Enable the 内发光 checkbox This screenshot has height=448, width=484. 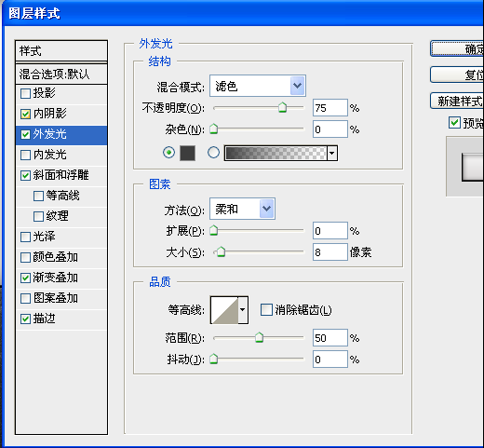point(25,155)
